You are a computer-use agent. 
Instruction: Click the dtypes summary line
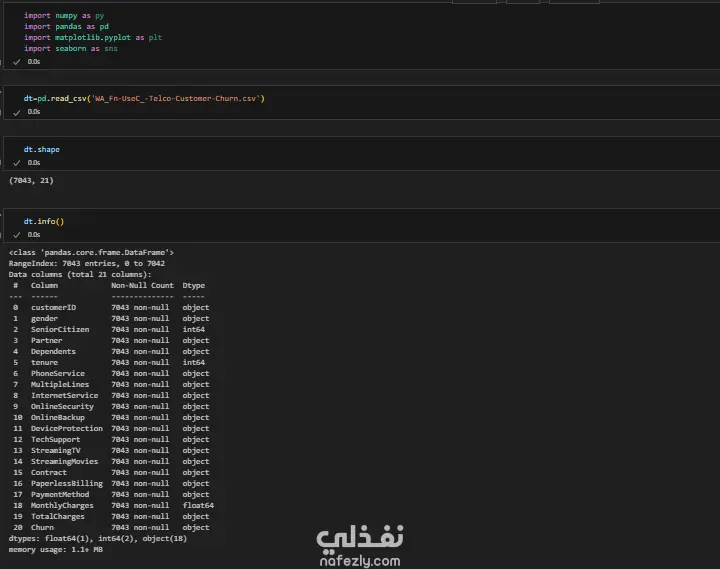[98, 539]
